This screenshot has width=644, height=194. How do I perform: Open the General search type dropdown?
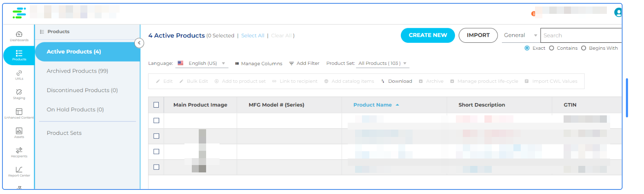[x=520, y=35]
